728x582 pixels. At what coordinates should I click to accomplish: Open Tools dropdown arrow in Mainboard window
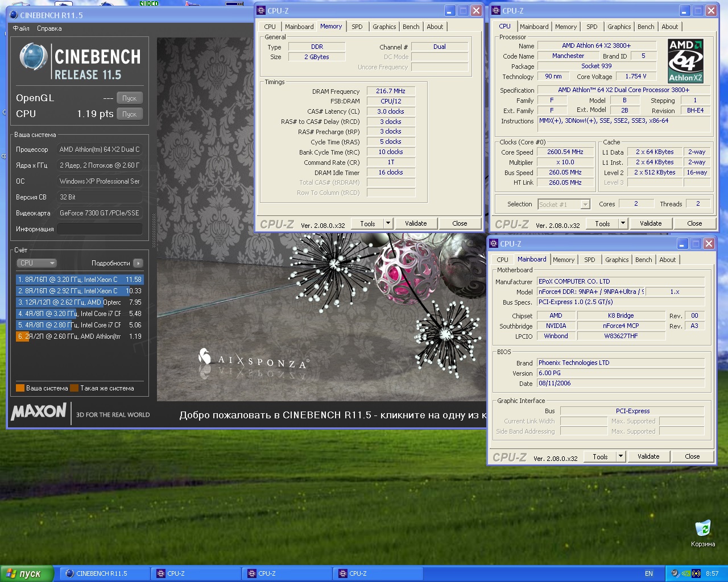621,456
